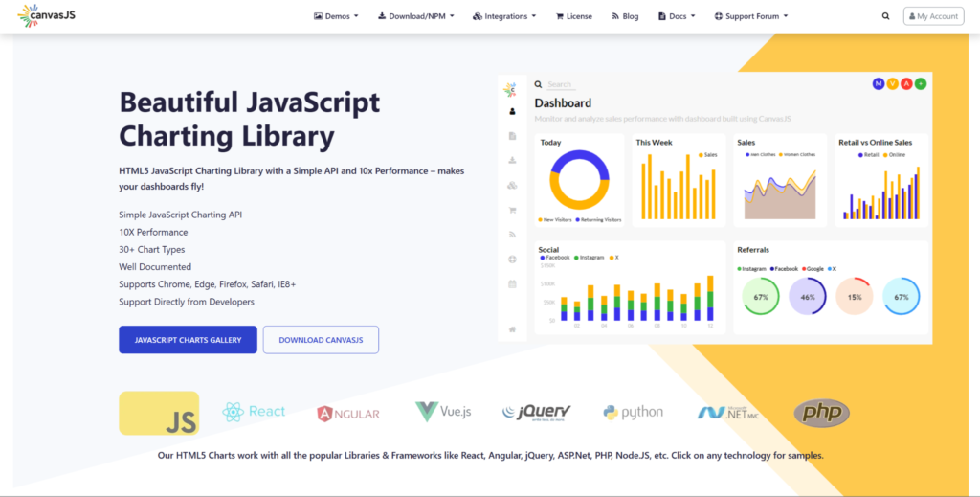This screenshot has width=980, height=497.
Task: Click Download CanvasJS button
Action: pyautogui.click(x=321, y=339)
